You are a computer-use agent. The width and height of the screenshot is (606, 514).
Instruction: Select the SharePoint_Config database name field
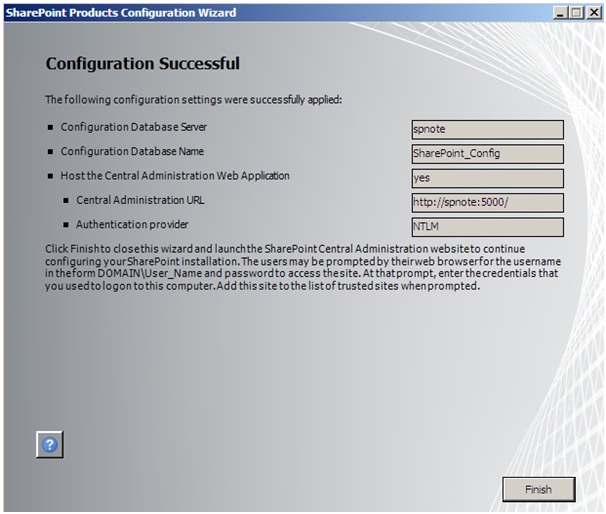487,154
